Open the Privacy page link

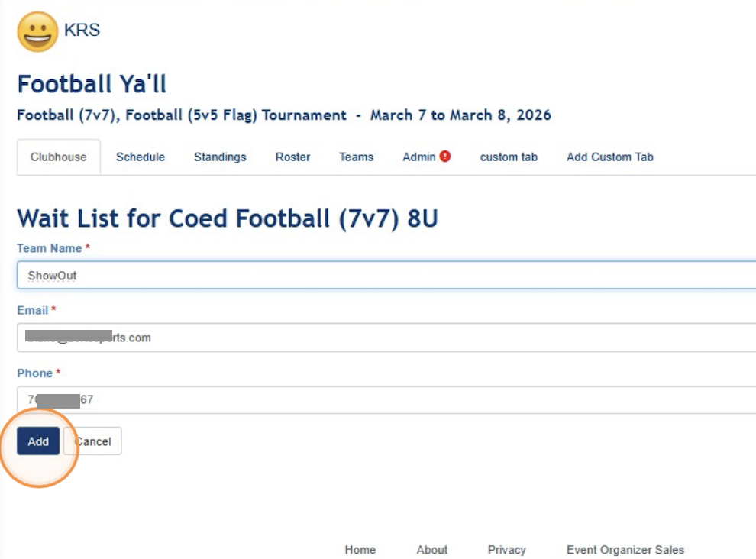(506, 549)
